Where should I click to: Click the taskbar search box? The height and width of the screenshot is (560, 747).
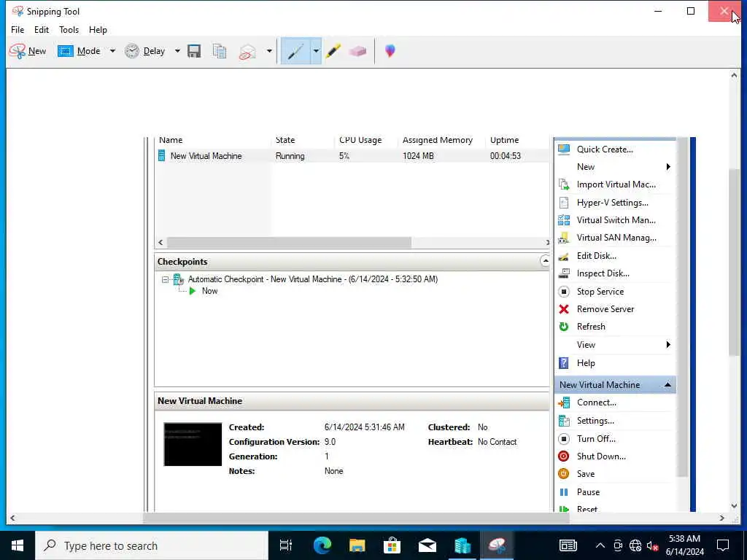[x=152, y=545]
